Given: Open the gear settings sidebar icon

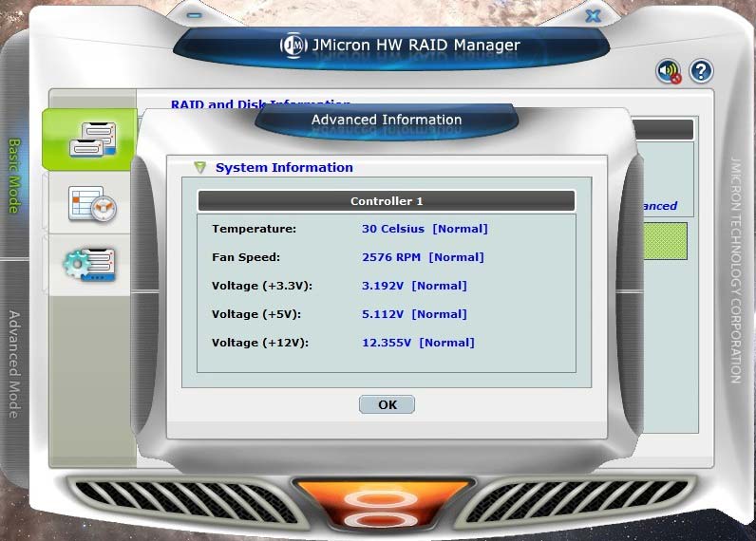Looking at the screenshot, I should 90,265.
